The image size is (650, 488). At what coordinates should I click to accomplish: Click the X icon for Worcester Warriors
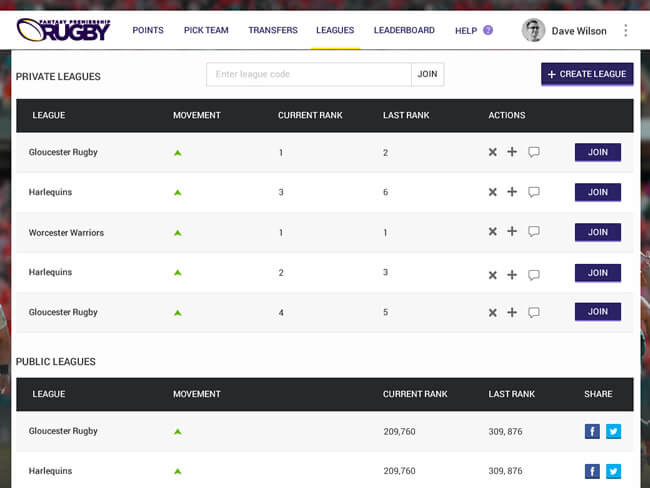point(492,231)
